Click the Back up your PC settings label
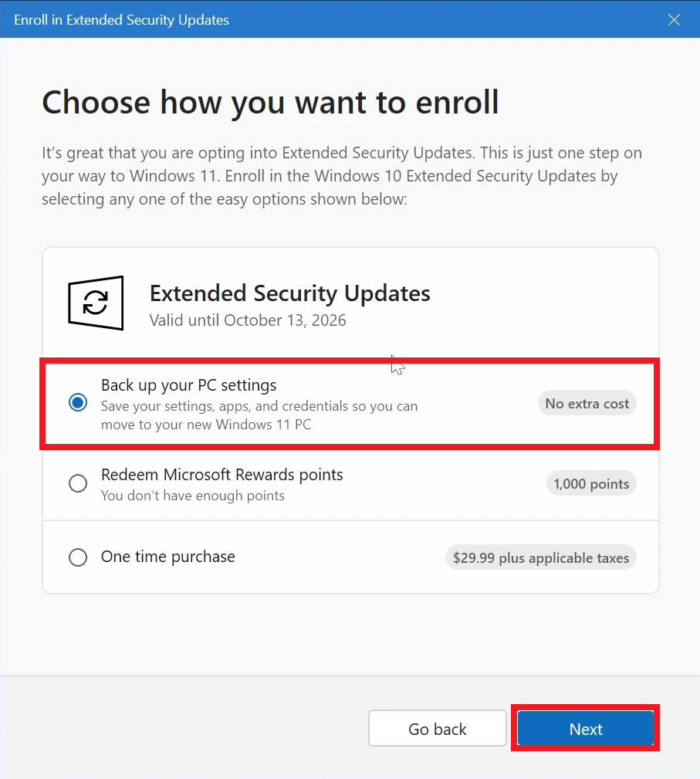Viewport: 700px width, 779px height. [x=188, y=385]
